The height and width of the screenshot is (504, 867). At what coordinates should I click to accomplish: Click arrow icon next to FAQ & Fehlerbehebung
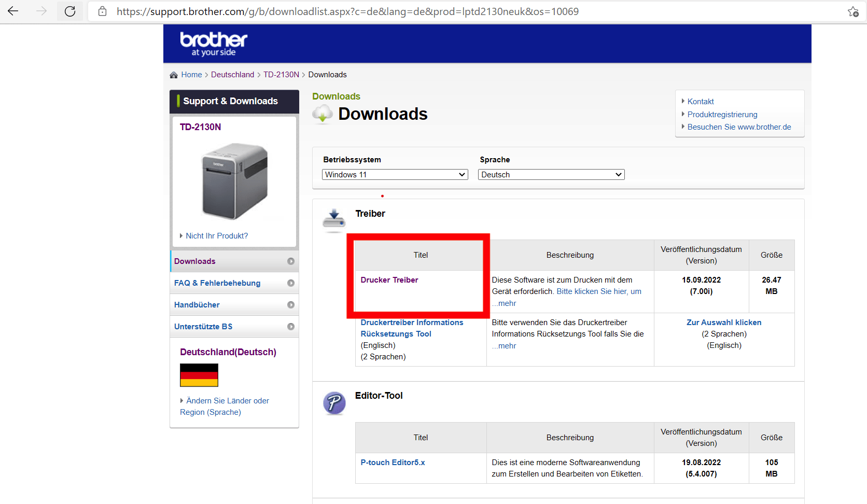pyautogui.click(x=291, y=283)
